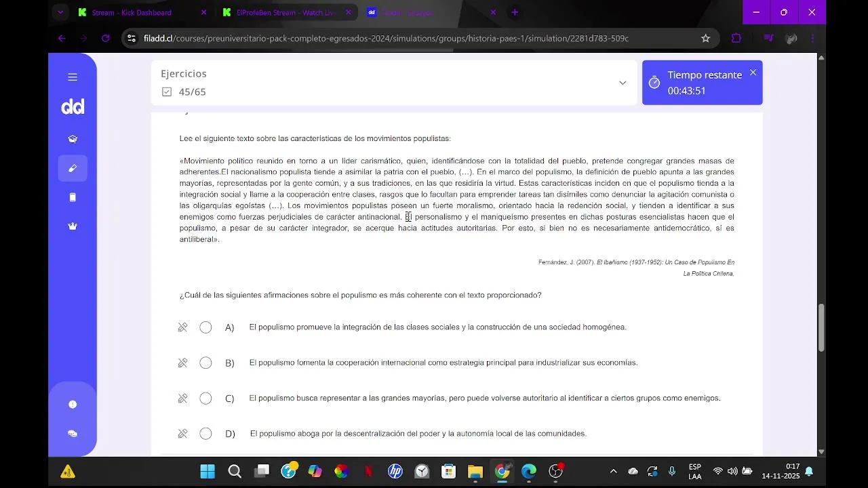Open the hamburger menu in the sidebar
The width and height of the screenshot is (868, 488).
73,77
